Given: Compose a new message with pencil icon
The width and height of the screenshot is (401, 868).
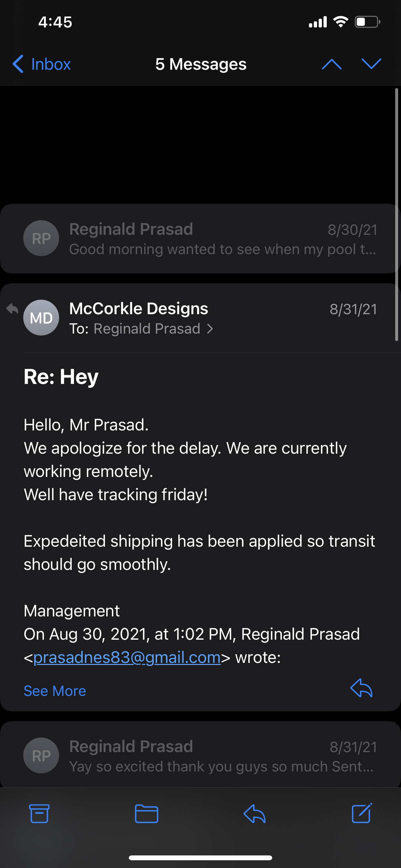Looking at the screenshot, I should pyautogui.click(x=362, y=813).
